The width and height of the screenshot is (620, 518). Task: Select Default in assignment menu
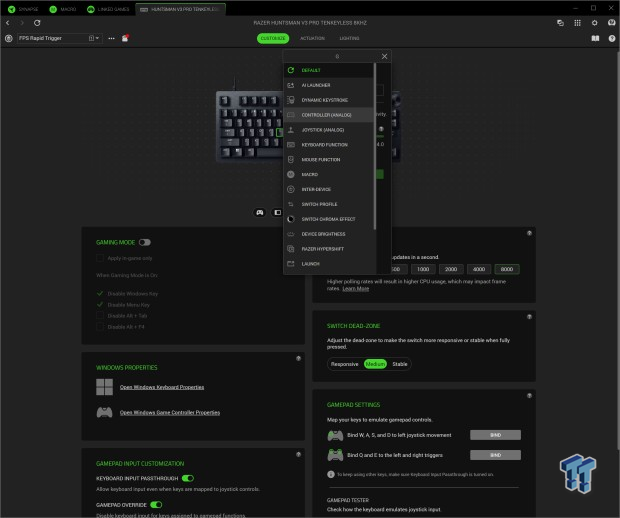pyautogui.click(x=329, y=70)
